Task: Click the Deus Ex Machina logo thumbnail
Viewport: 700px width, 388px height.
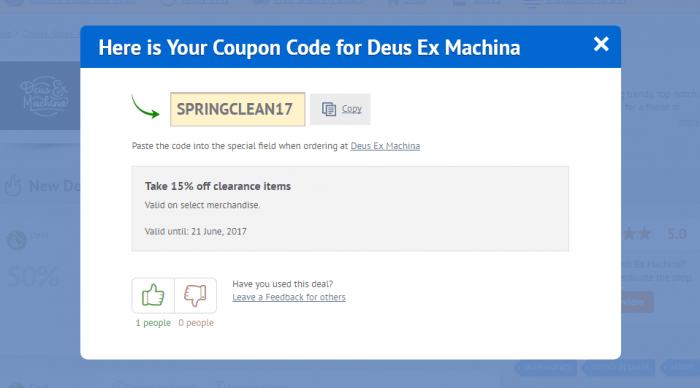Action: point(44,96)
